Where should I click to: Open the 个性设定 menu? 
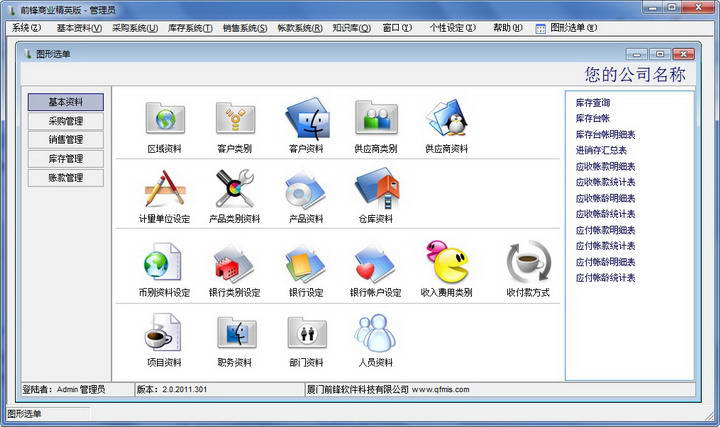[x=452, y=28]
